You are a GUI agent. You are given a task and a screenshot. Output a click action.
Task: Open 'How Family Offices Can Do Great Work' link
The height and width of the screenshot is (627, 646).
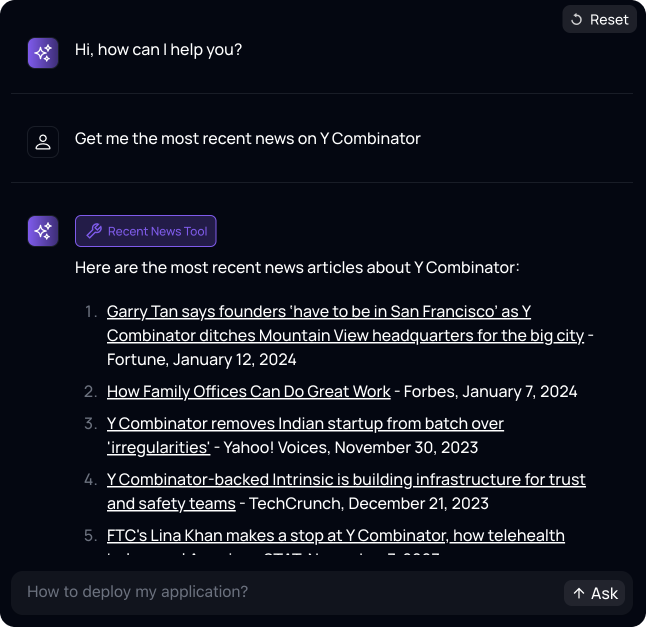(248, 391)
